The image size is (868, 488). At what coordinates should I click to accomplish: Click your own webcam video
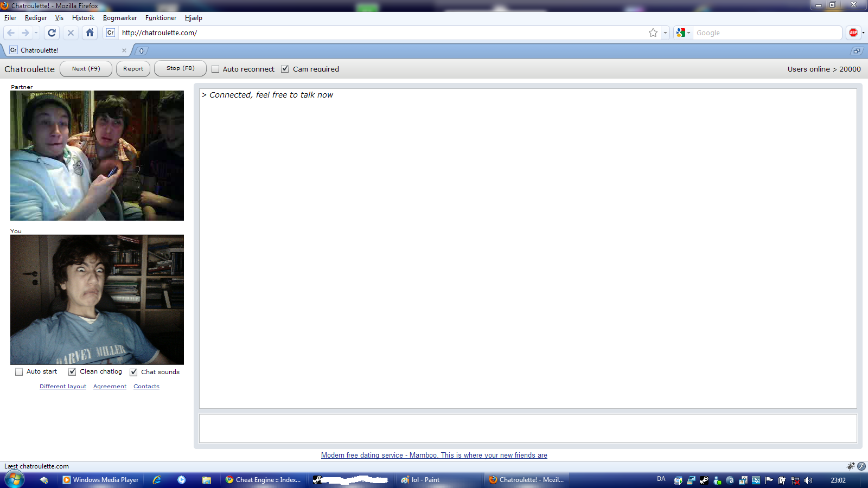click(97, 300)
